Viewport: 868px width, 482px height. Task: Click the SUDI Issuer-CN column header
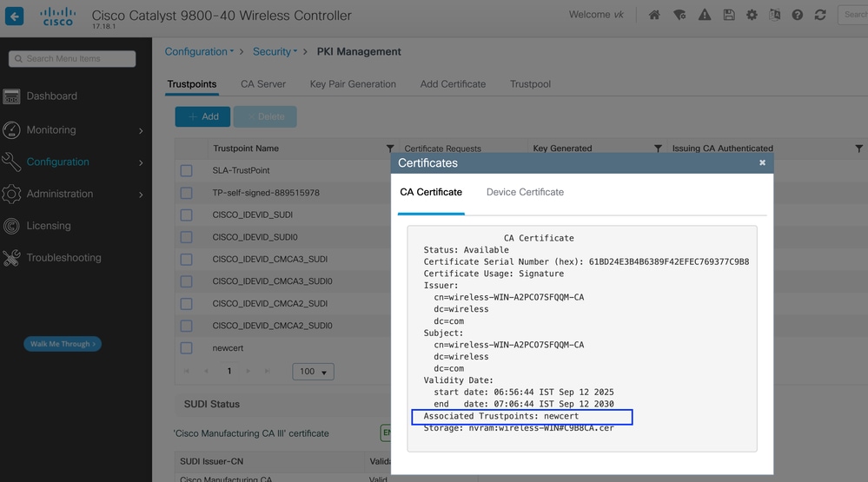tap(211, 461)
